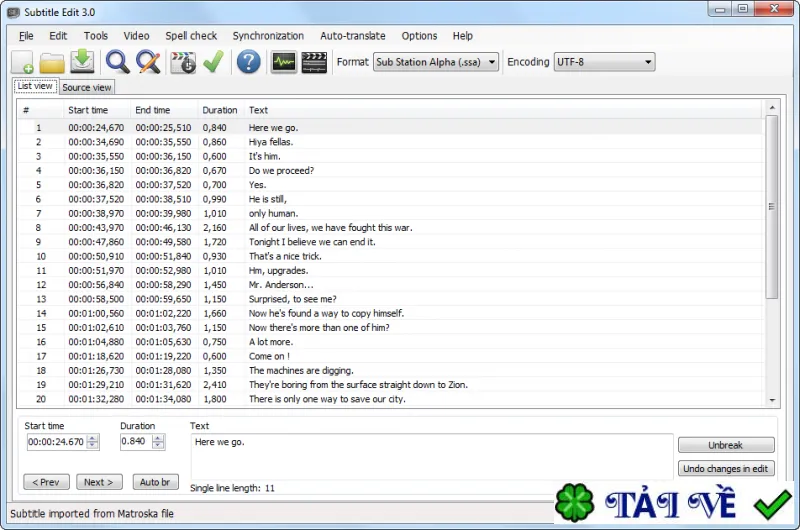Toggle waveform display icon
Image resolution: width=800 pixels, height=530 pixels.
point(284,62)
